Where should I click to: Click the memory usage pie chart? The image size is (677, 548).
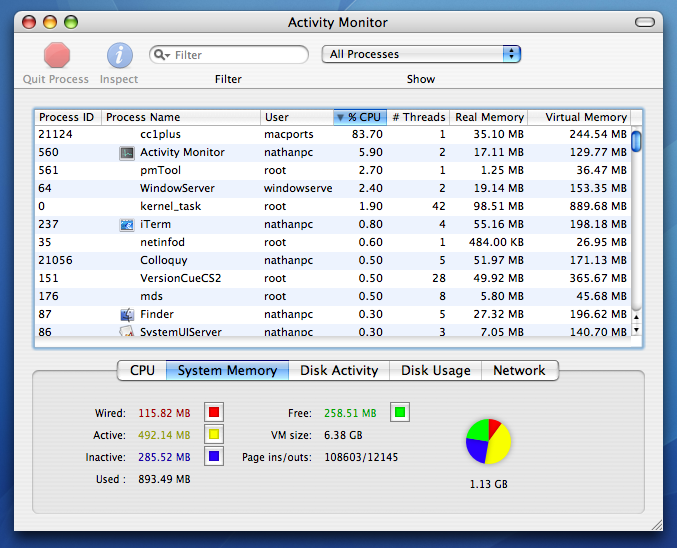tap(488, 441)
